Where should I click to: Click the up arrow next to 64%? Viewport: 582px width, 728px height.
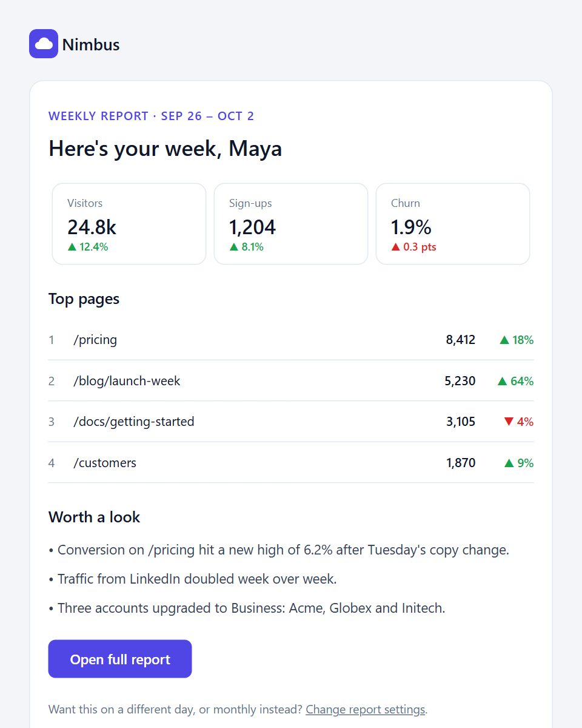[502, 381]
